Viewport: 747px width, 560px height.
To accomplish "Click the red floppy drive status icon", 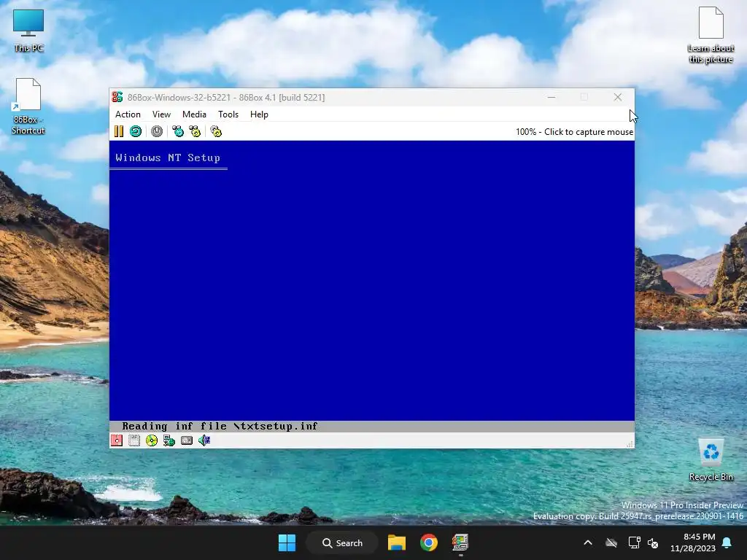I will click(x=117, y=440).
